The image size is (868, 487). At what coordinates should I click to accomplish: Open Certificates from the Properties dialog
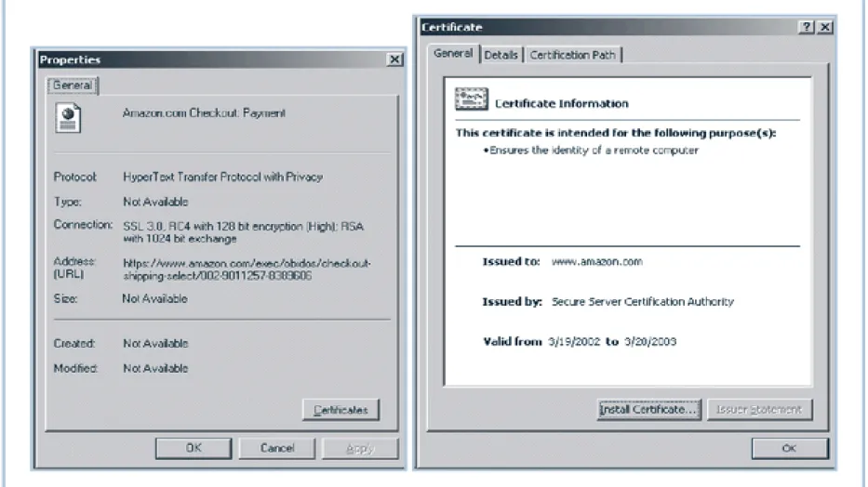pyautogui.click(x=341, y=410)
